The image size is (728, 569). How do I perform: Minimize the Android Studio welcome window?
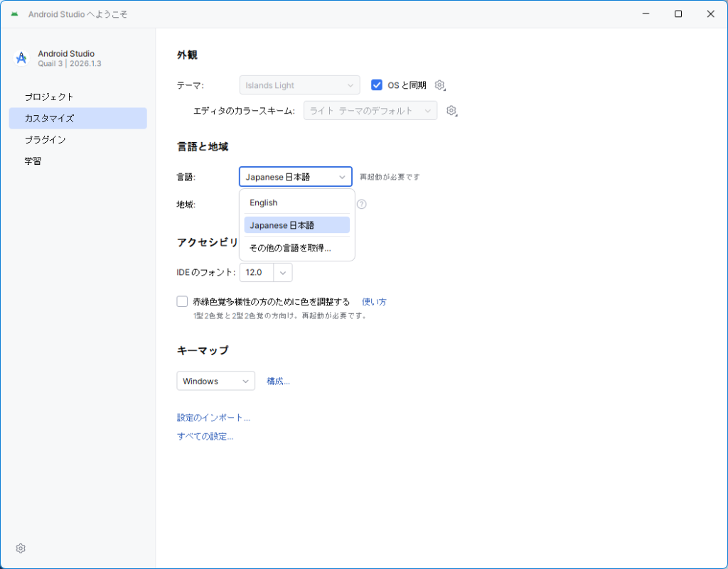pyautogui.click(x=646, y=14)
